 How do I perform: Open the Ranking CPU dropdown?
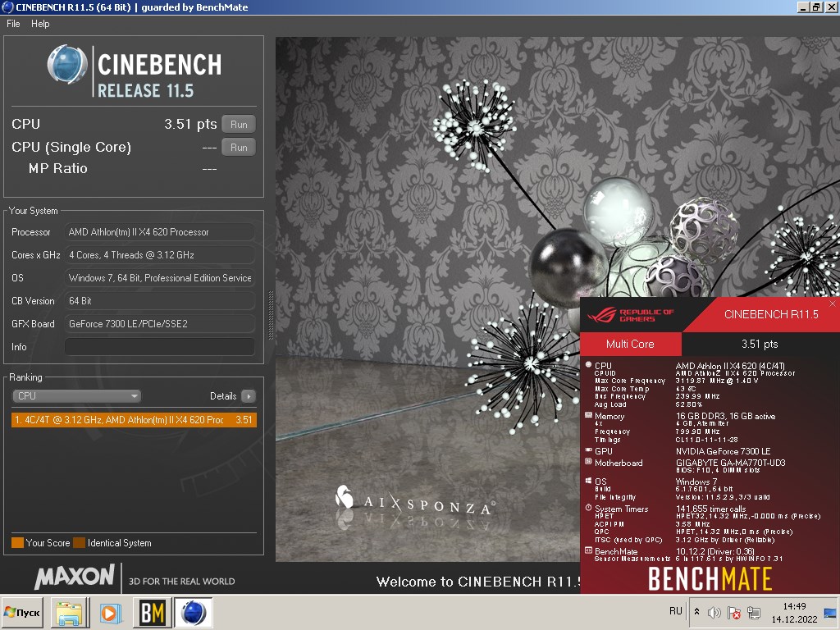(76, 396)
